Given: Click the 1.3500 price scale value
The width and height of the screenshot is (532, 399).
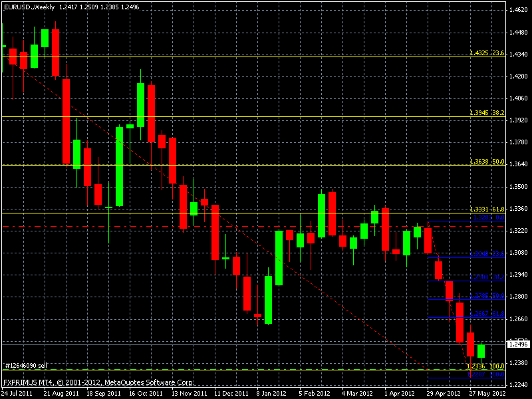Looking at the screenshot, I should click(x=519, y=187).
